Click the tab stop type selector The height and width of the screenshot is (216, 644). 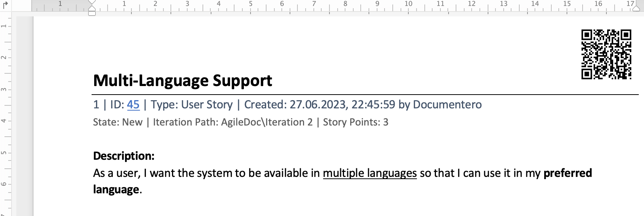coord(5,5)
